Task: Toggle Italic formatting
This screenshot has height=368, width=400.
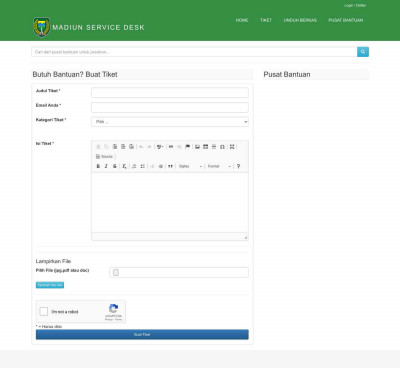Action: coord(106,166)
